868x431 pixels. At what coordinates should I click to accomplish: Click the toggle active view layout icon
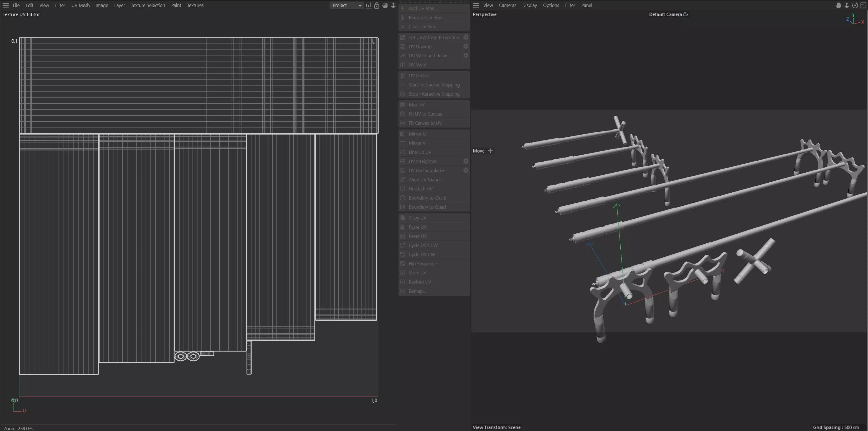(863, 5)
